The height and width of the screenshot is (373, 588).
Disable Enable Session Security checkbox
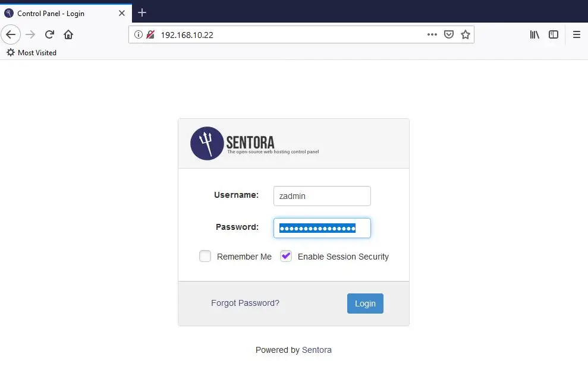click(285, 256)
